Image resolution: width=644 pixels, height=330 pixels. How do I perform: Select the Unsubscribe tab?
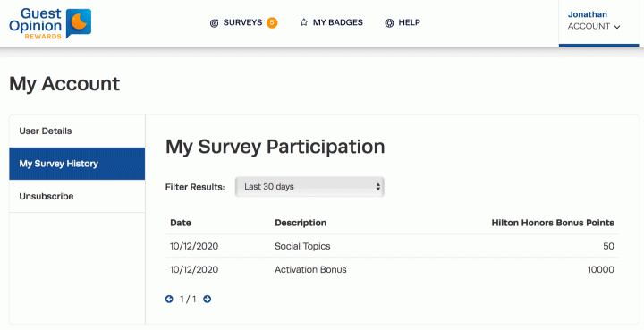pyautogui.click(x=77, y=196)
